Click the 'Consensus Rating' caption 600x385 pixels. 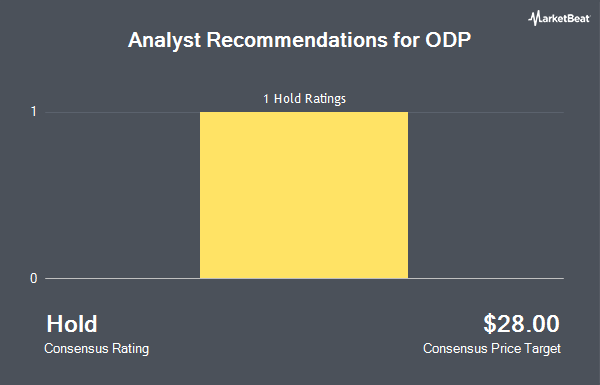coord(96,349)
